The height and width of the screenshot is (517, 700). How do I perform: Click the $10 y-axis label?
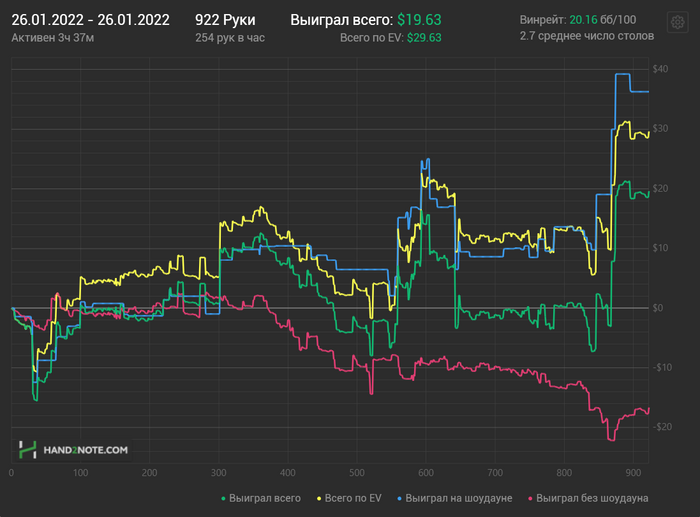[x=660, y=248]
